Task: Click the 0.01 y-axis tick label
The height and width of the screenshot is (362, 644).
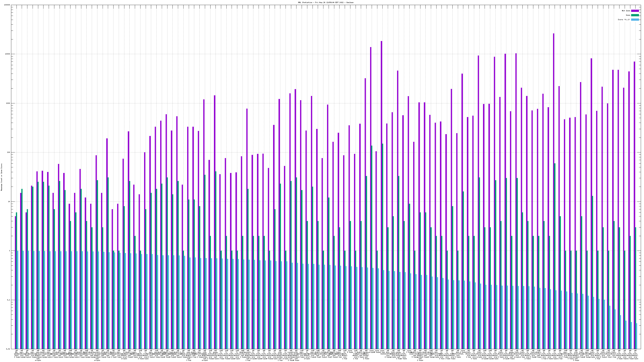Action: (8, 349)
